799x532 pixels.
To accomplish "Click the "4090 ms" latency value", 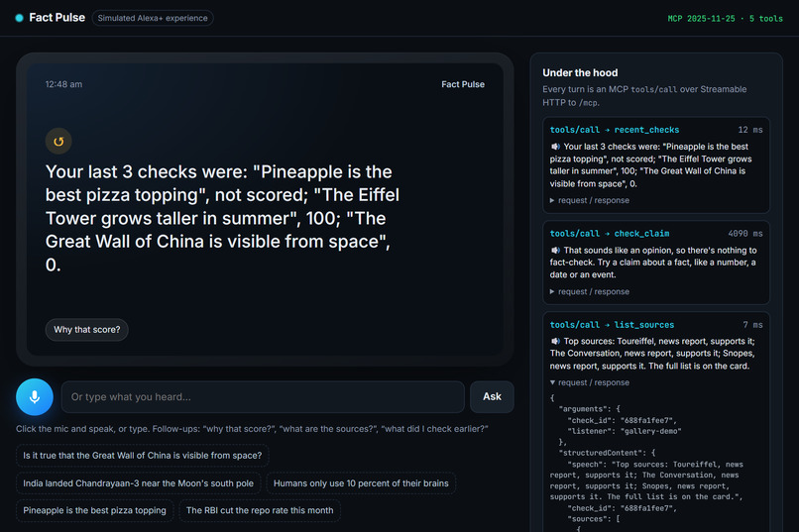I will coord(745,234).
